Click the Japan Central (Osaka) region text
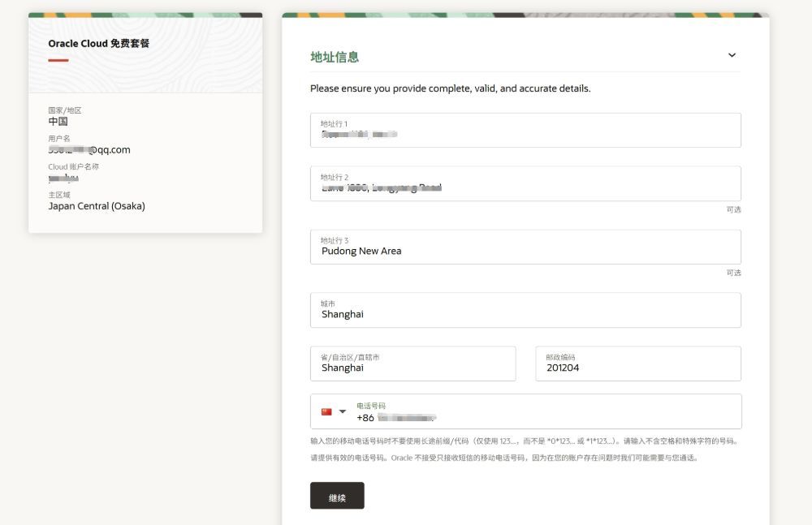This screenshot has height=525, width=812. tap(97, 206)
